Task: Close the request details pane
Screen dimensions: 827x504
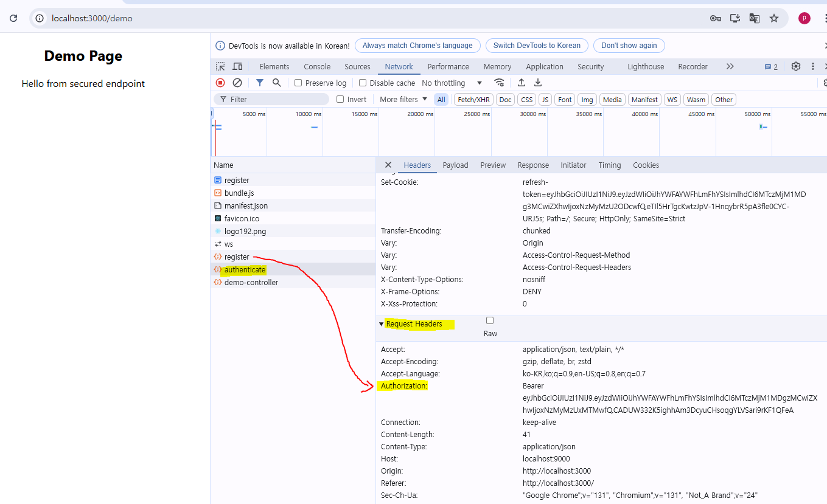Action: [388, 165]
